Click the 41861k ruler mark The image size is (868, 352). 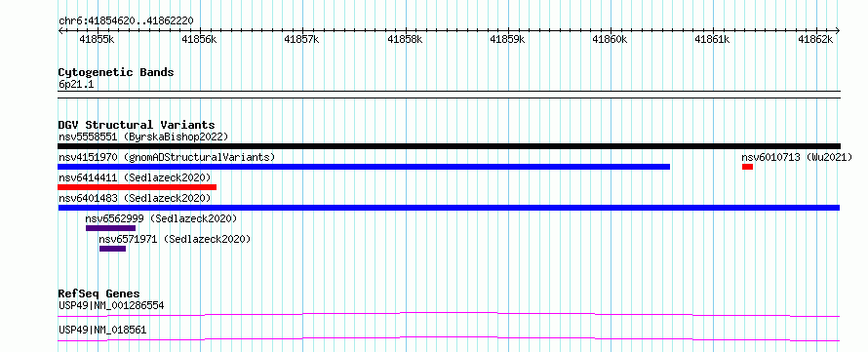(713, 39)
